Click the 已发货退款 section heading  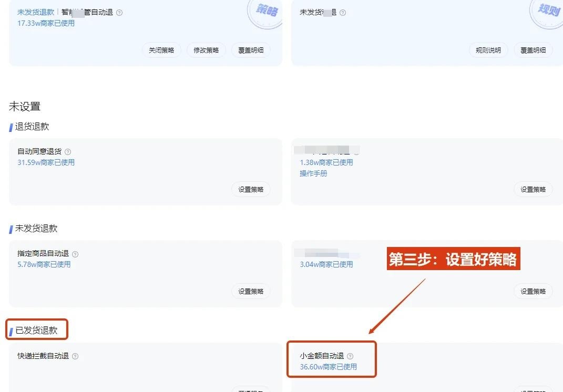[36, 330]
